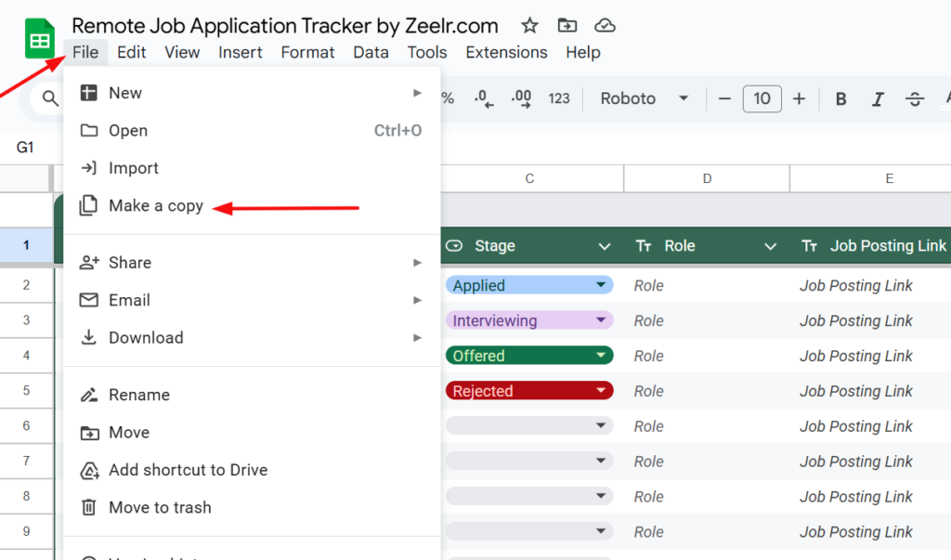Expand the Share submenu
Image resolution: width=951 pixels, height=560 pixels.
(252, 263)
